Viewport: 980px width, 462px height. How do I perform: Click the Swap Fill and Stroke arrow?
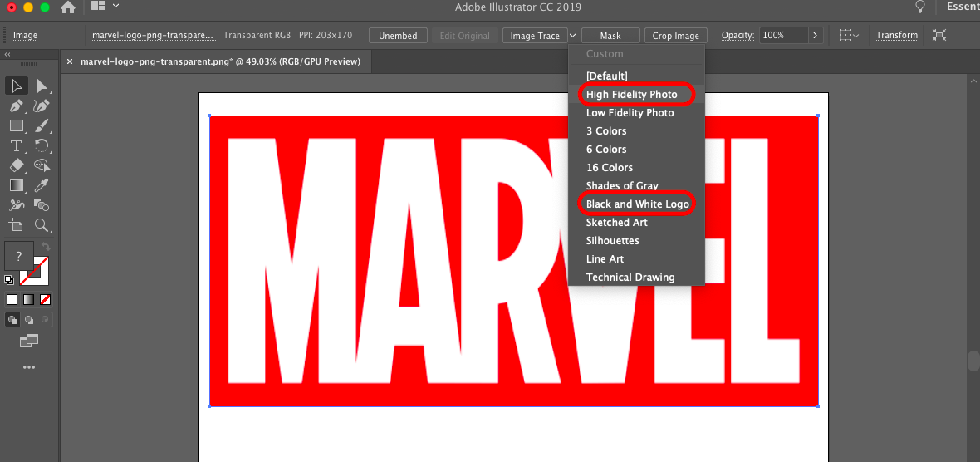click(x=46, y=247)
